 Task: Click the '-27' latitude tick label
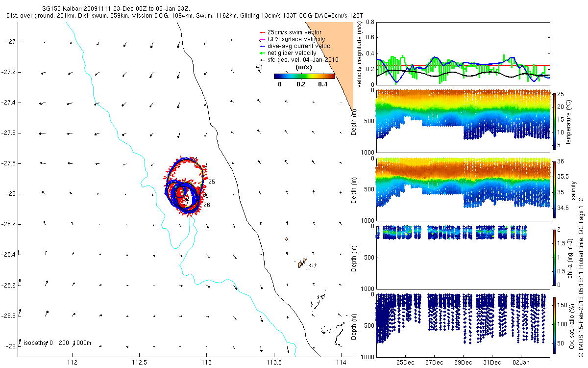tap(11, 42)
